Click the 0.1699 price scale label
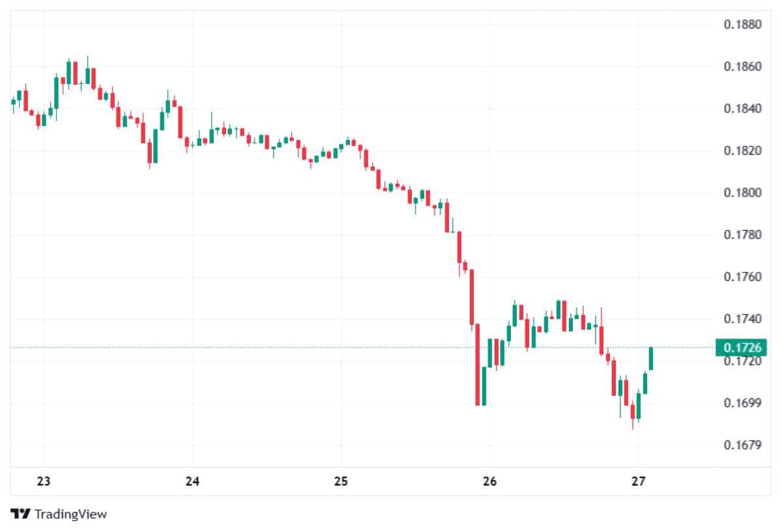Screen dimensions: 782x532 743,403
